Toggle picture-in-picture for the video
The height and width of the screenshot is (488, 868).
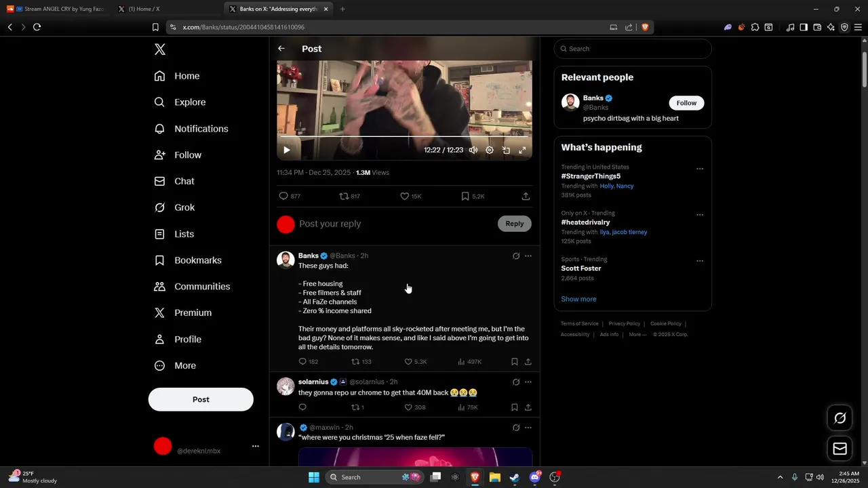[506, 150]
